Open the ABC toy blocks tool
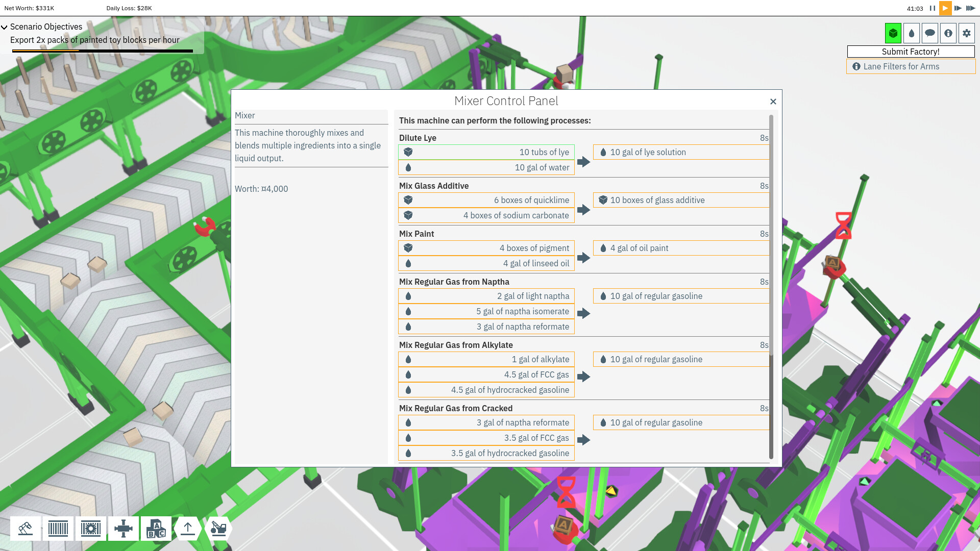 156,529
